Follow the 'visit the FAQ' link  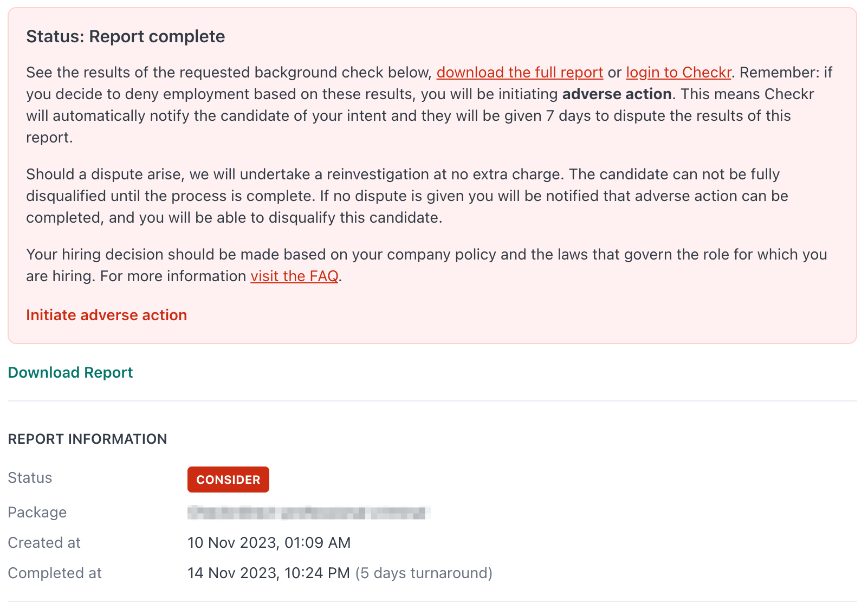point(294,276)
